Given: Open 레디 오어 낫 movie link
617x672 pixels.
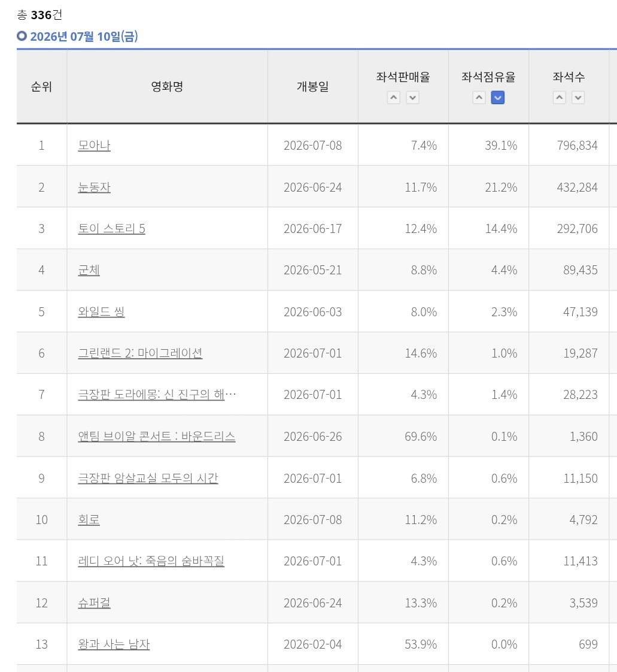Looking at the screenshot, I should click(151, 561).
